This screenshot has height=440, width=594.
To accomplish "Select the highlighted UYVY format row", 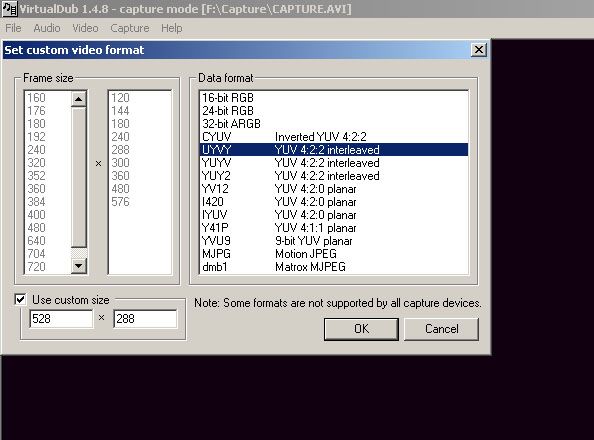I will tap(334, 150).
